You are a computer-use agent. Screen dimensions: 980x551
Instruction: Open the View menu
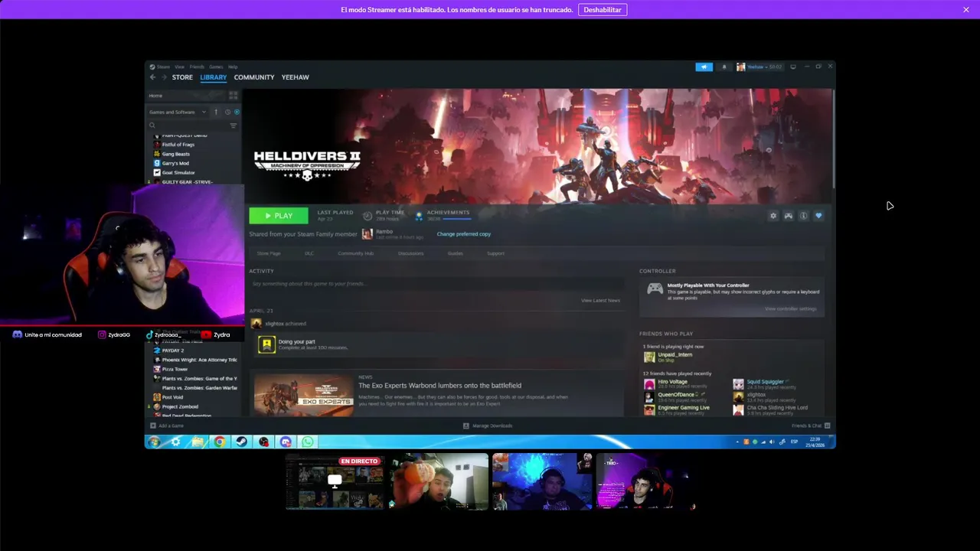point(179,67)
